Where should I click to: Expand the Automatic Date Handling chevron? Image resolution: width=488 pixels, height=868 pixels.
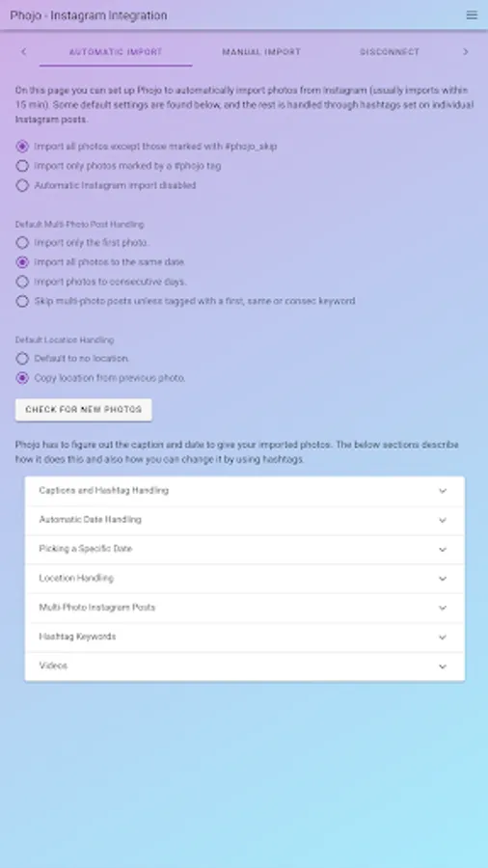[x=443, y=521]
